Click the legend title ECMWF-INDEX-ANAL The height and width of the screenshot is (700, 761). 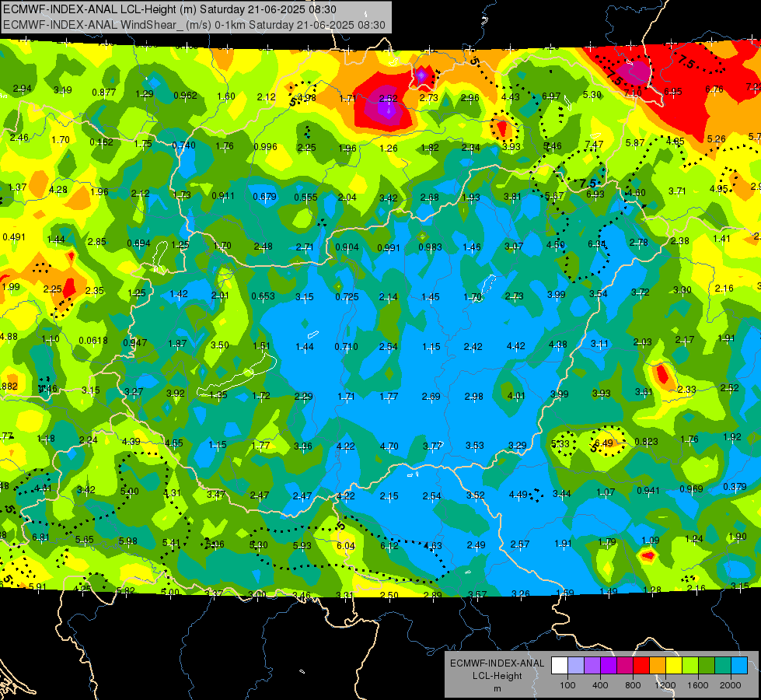[x=497, y=663]
